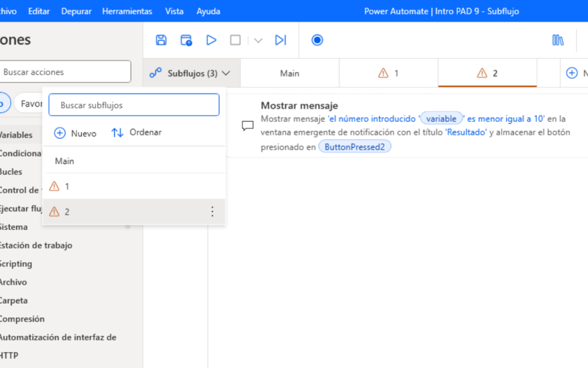Click the stop flow square icon

pos(235,40)
